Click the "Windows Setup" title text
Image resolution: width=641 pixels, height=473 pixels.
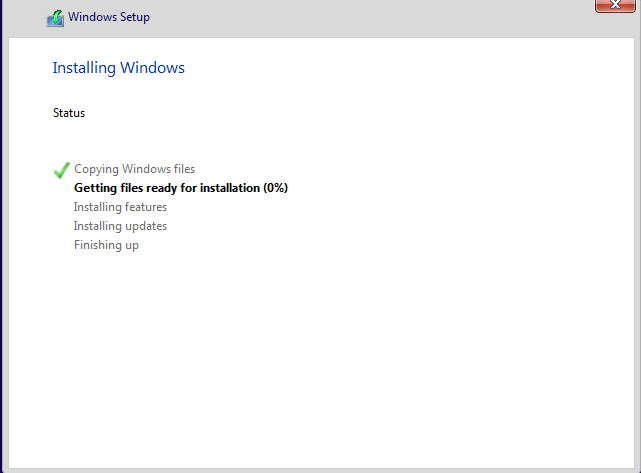(109, 17)
